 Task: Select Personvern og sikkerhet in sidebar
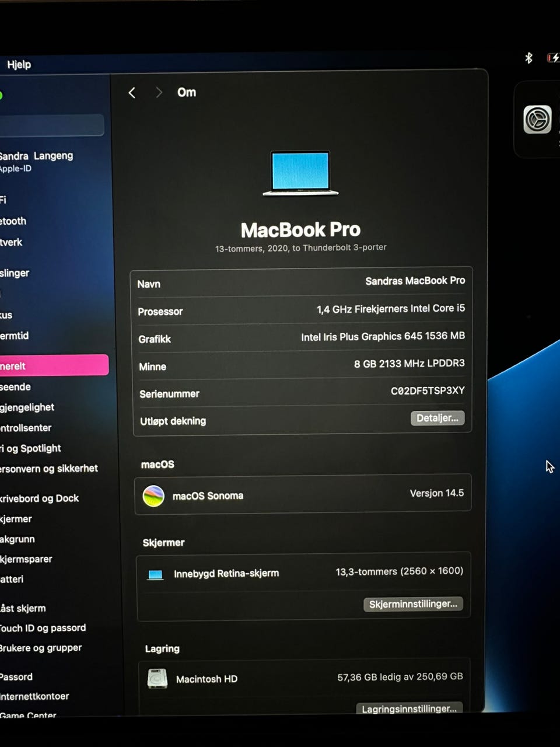click(x=49, y=469)
